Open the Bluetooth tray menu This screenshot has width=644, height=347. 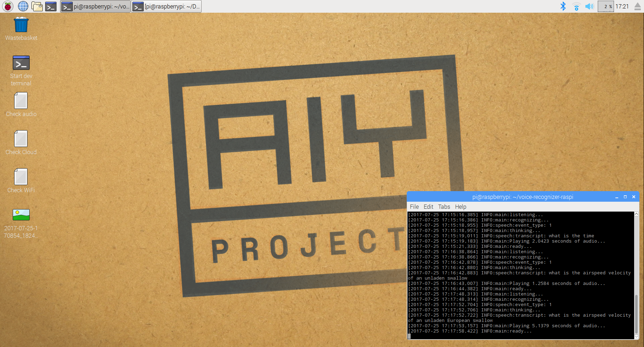coord(563,6)
